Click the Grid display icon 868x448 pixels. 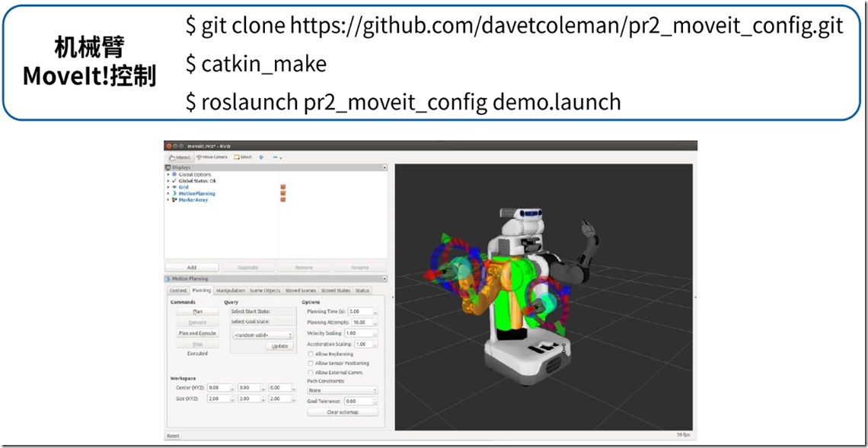(174, 188)
